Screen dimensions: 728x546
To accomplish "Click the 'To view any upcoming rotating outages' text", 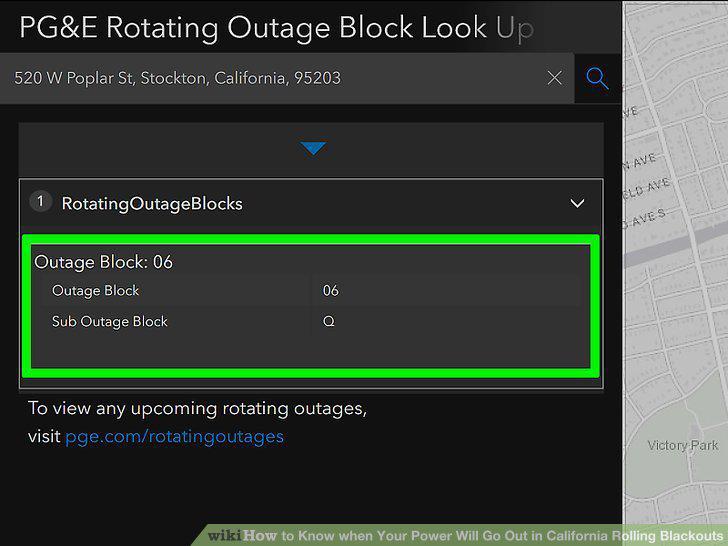I will [197, 409].
